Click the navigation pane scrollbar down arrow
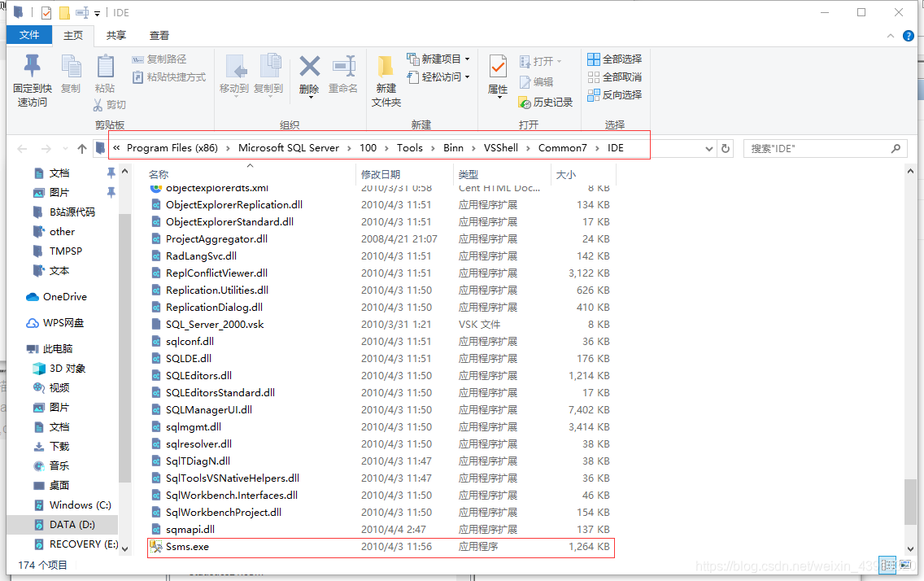 click(x=125, y=548)
